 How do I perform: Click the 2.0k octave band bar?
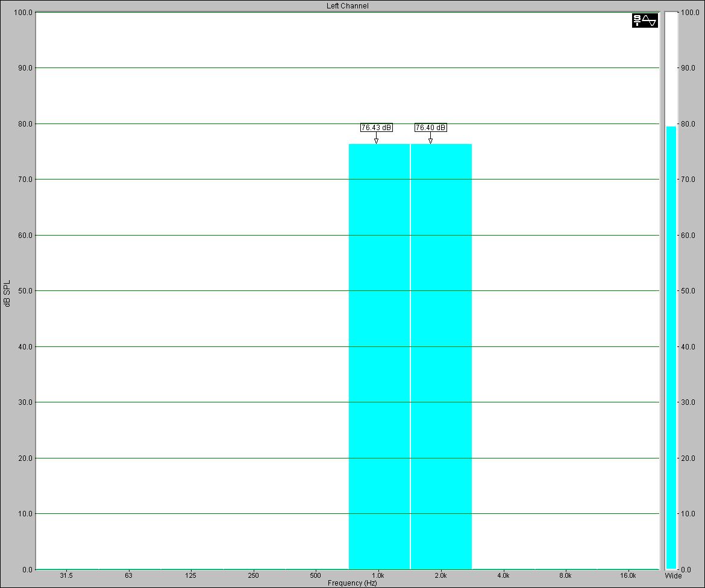(x=441, y=357)
